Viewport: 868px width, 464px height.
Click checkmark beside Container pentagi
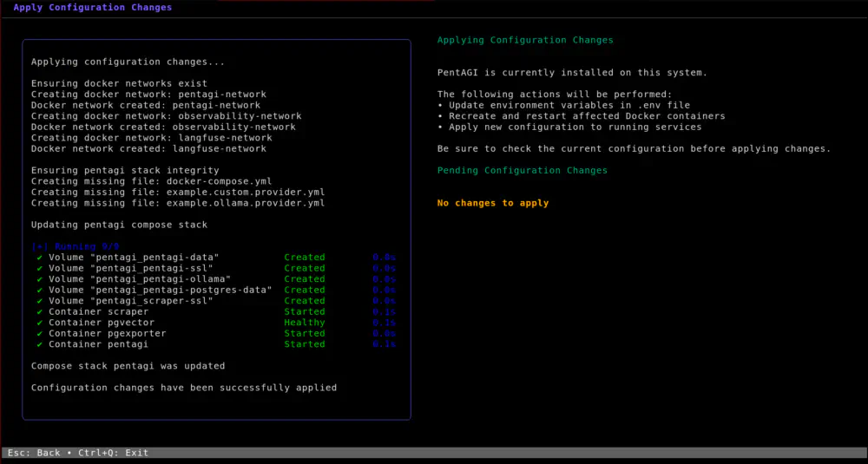point(39,344)
